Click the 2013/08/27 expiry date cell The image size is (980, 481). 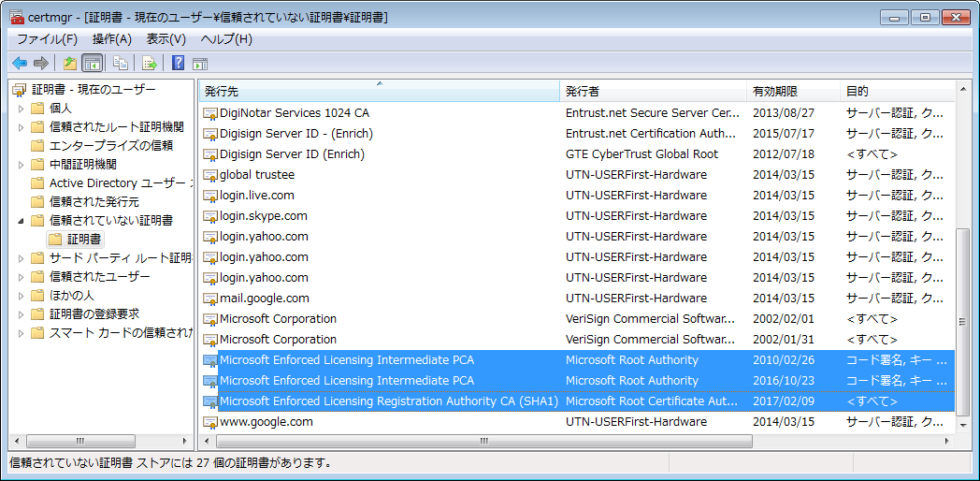pos(784,113)
